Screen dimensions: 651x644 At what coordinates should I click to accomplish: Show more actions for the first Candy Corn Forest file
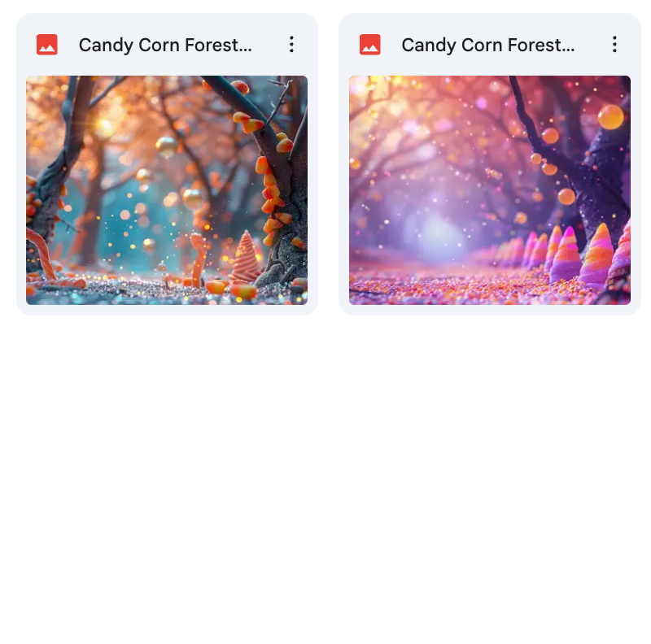(x=292, y=45)
